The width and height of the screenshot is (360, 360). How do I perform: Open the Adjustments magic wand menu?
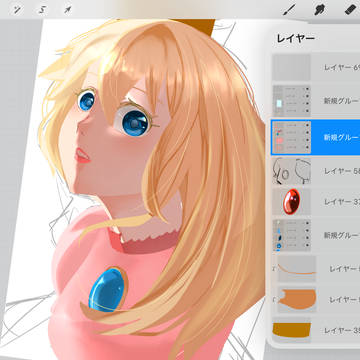(16, 10)
